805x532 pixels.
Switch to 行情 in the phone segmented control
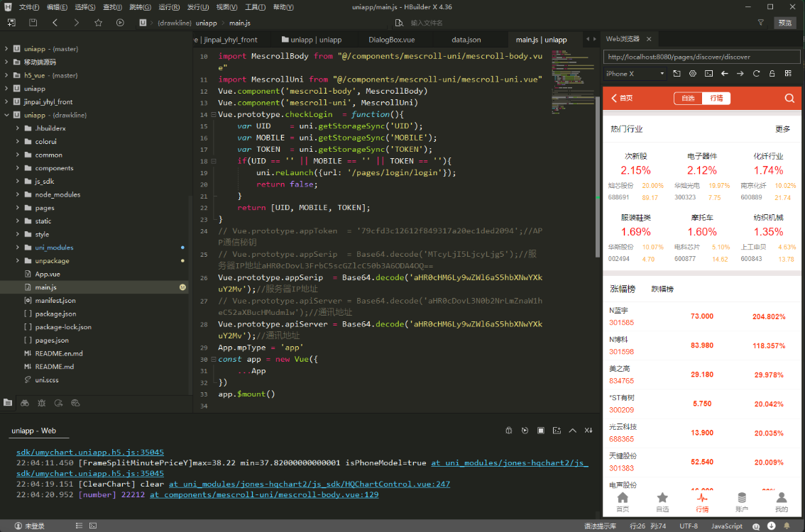[x=716, y=98]
